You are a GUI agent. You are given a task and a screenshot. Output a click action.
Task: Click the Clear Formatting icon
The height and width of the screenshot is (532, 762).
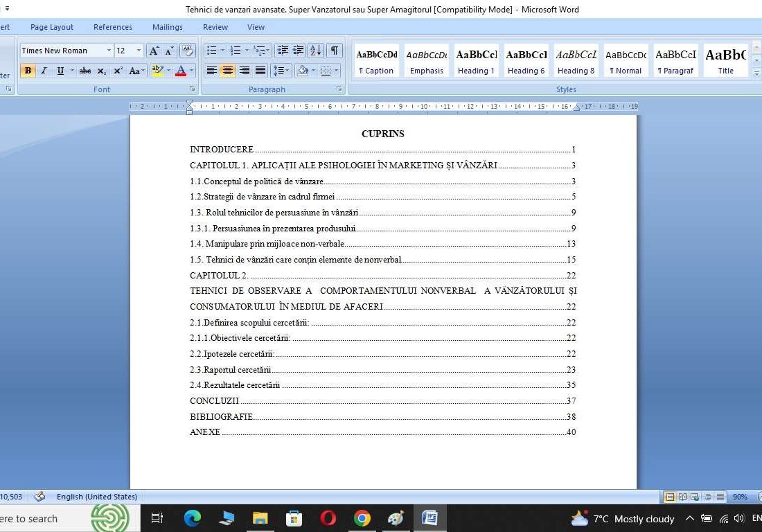click(187, 51)
